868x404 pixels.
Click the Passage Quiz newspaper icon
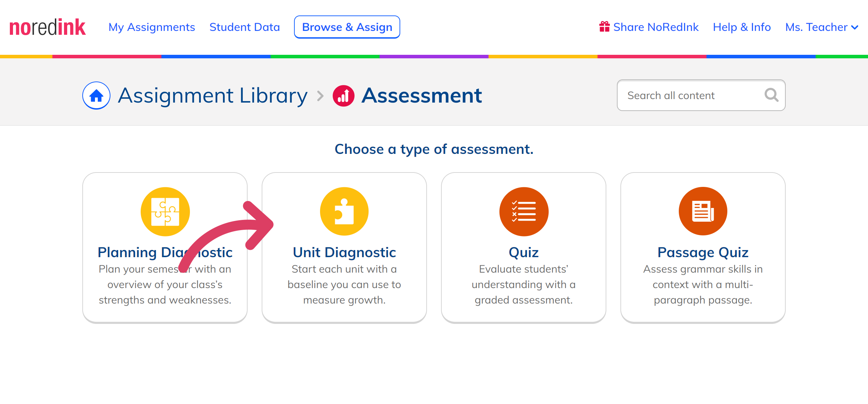tap(703, 211)
